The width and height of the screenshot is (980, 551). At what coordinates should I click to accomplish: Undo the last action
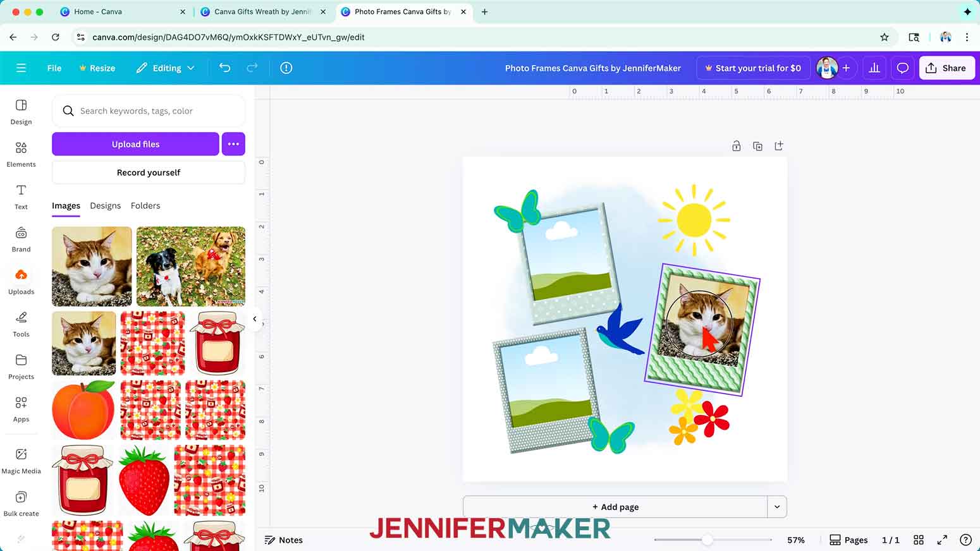(x=224, y=68)
